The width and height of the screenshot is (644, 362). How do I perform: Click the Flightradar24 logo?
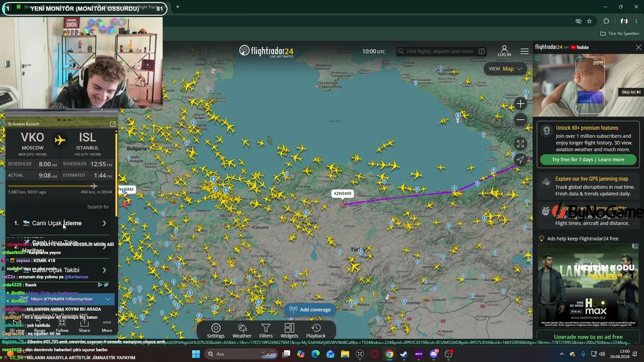(x=266, y=51)
